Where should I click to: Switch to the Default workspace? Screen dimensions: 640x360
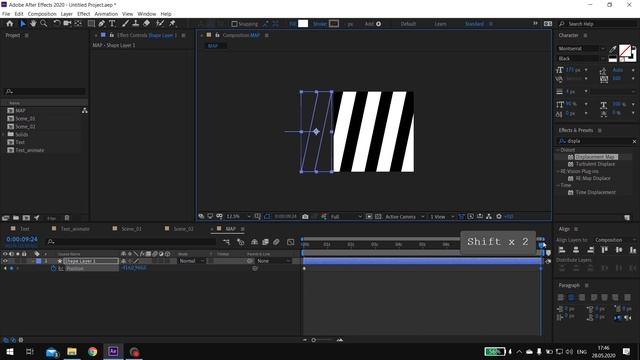(408, 24)
